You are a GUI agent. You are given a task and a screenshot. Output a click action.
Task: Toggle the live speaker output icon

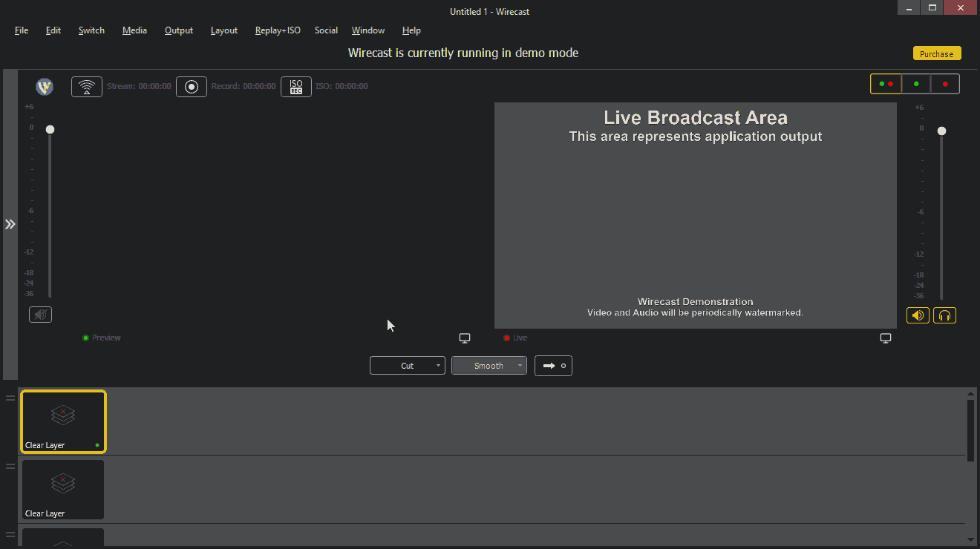pos(918,315)
